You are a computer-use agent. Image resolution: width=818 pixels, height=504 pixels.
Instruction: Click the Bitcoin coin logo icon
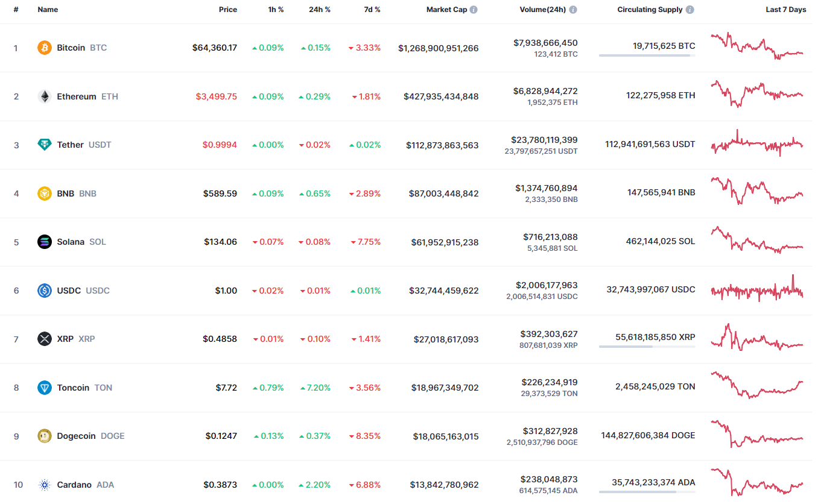(45, 48)
